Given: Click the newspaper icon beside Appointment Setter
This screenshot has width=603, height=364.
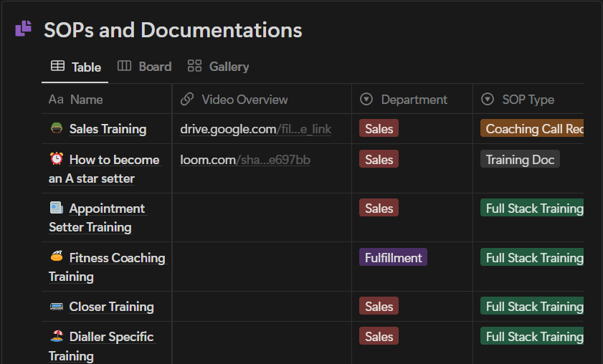Looking at the screenshot, I should point(57,208).
